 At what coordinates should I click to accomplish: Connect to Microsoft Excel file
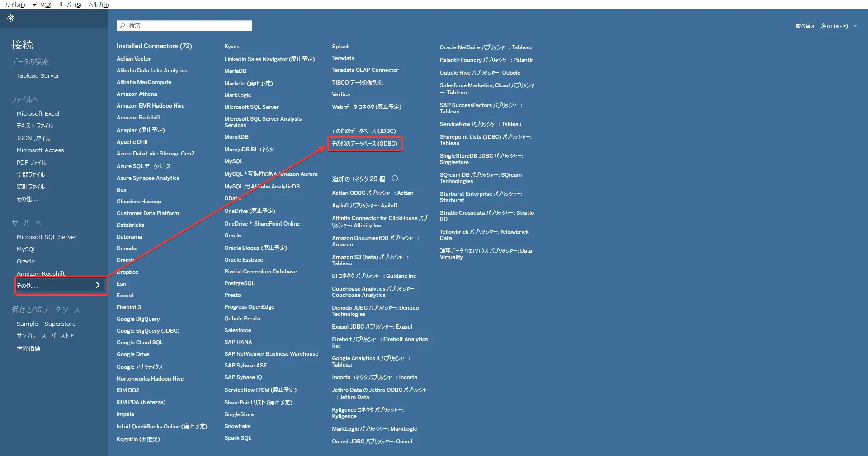coord(38,114)
